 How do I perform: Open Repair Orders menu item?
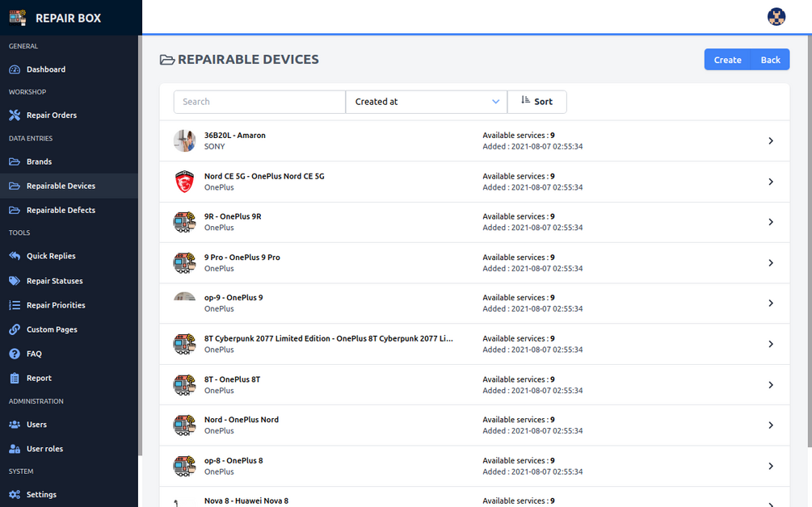point(69,115)
